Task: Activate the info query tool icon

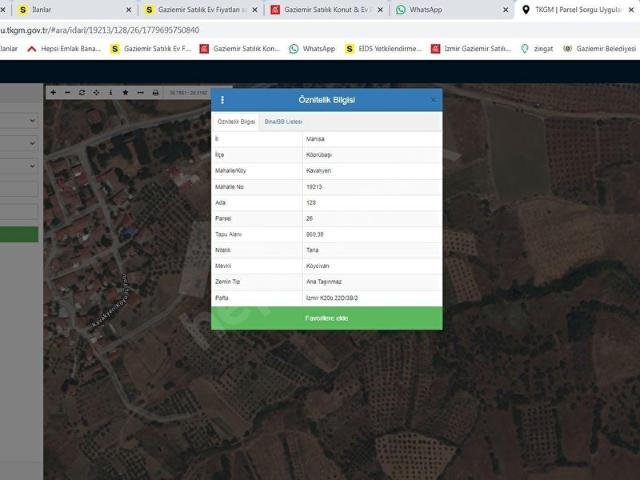Action: click(111, 93)
